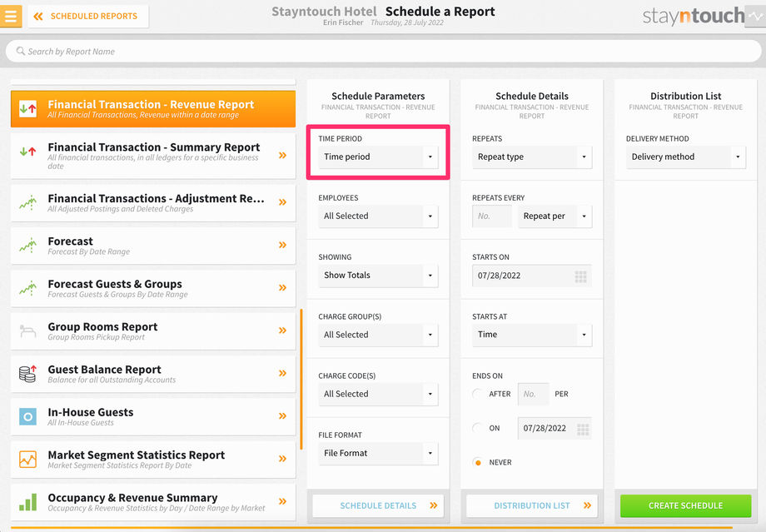
Task: Select Financial Transaction - Revenue Report item
Action: click(x=153, y=108)
